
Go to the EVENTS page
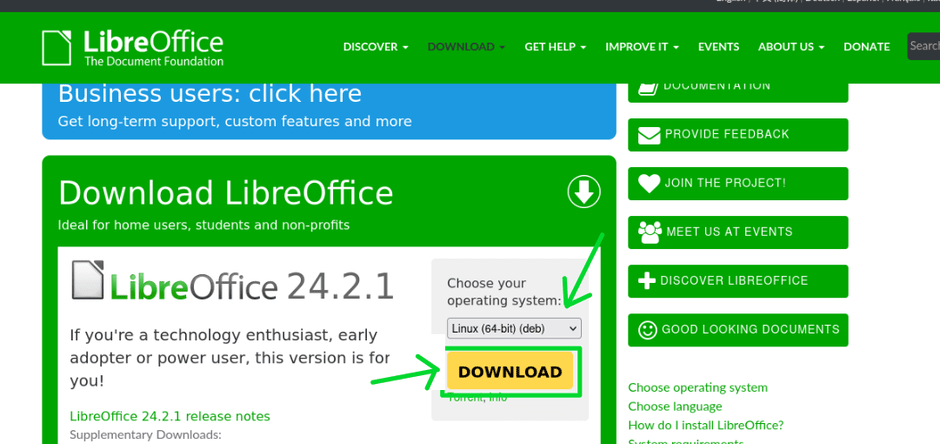[718, 47]
